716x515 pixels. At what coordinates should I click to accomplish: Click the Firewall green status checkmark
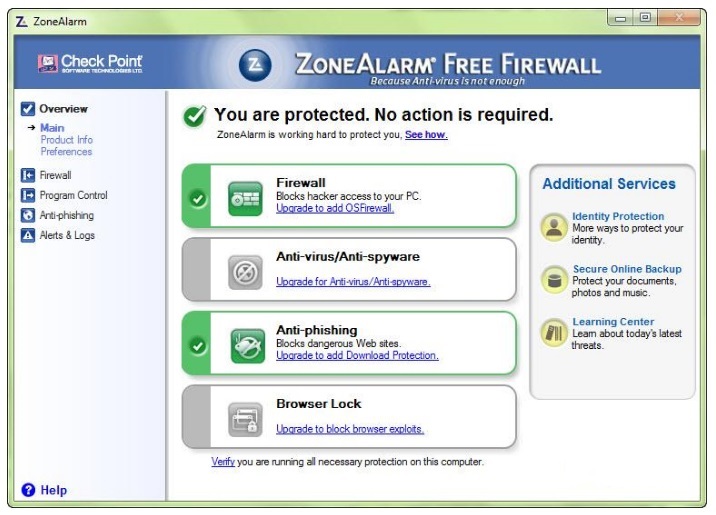pyautogui.click(x=198, y=198)
